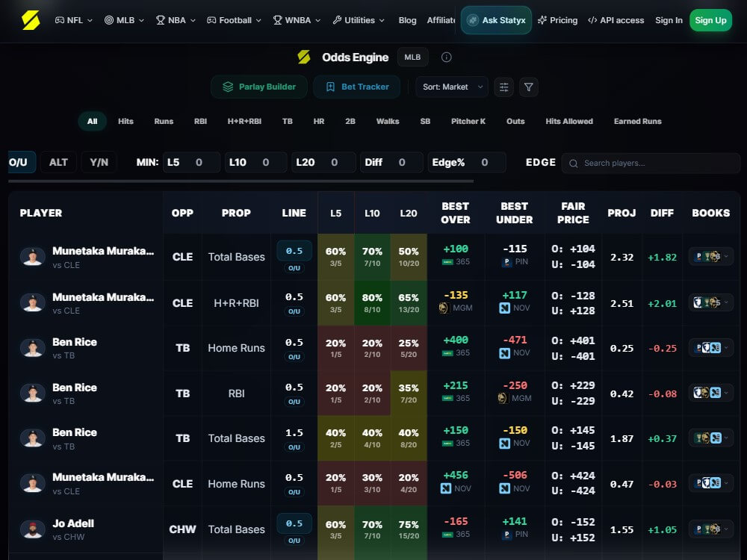Screen dimensions: 747x560
Task: Click the Bet Tracker bookmark icon
Action: pos(330,87)
